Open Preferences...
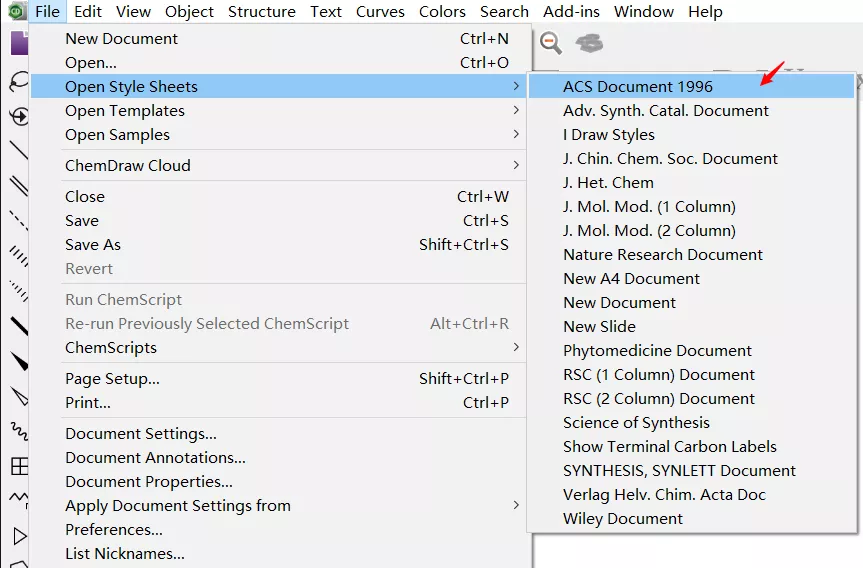863x568 pixels. pos(279,530)
